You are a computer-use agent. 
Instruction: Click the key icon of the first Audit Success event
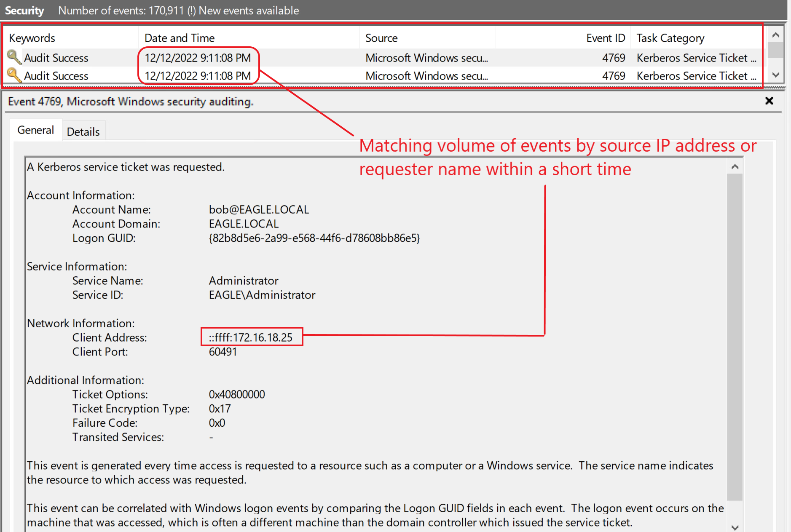pyautogui.click(x=13, y=57)
